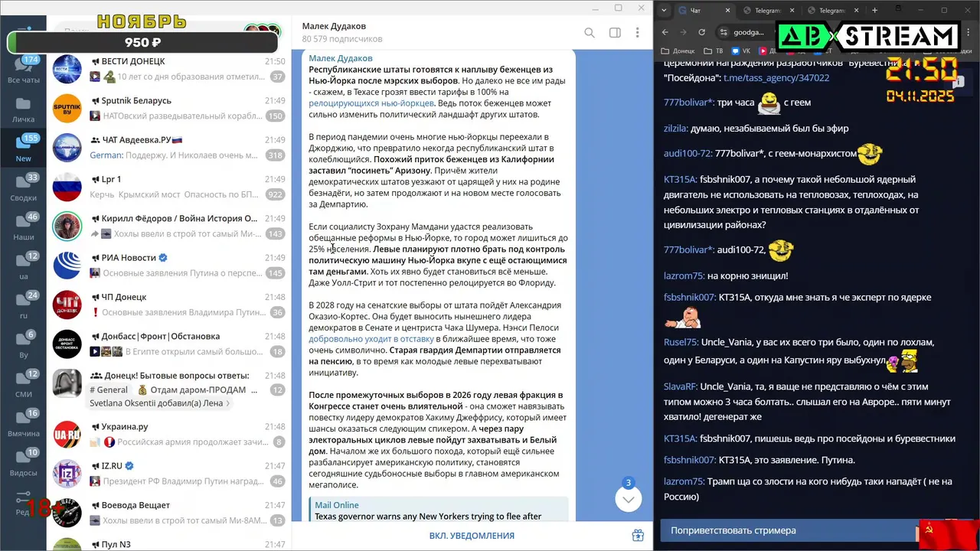Focus the Поприветствовать стримера message field
Screen dimensions: 980x551
coord(789,530)
